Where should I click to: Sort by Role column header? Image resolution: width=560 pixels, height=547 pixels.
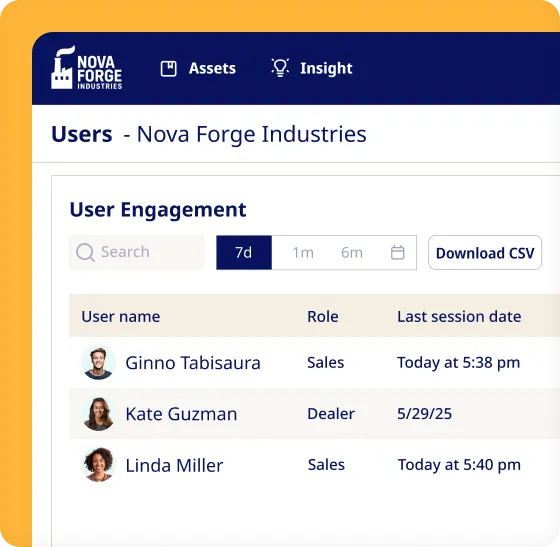323,316
